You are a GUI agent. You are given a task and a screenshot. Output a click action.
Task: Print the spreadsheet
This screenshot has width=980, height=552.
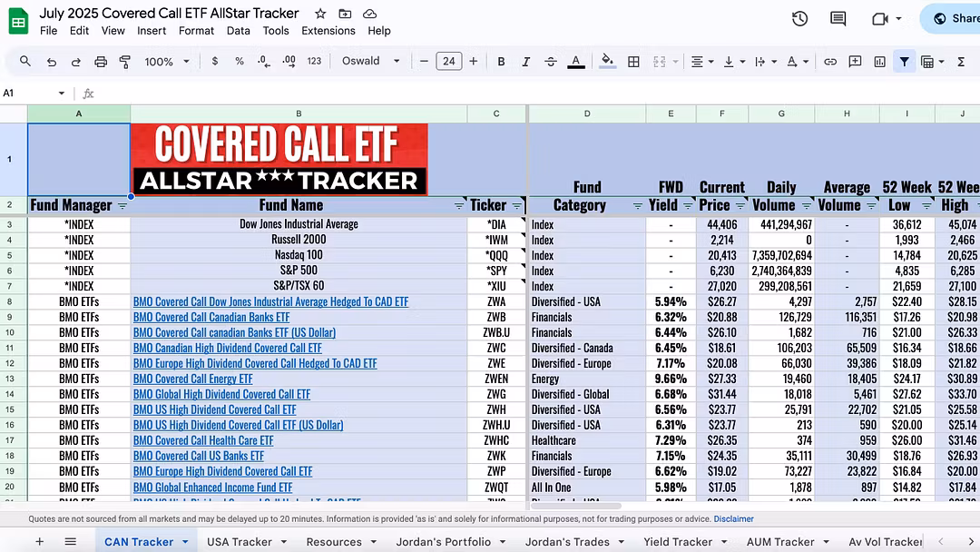tap(101, 61)
